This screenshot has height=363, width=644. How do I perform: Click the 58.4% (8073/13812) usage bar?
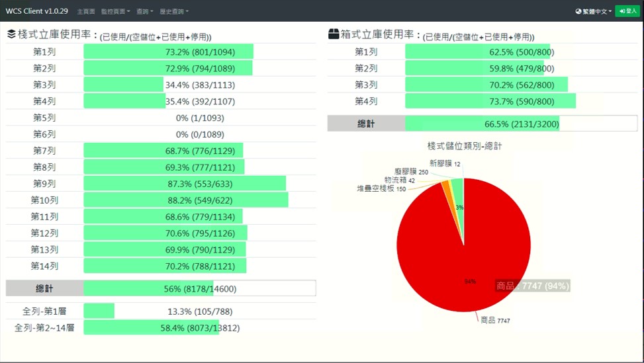click(x=151, y=328)
